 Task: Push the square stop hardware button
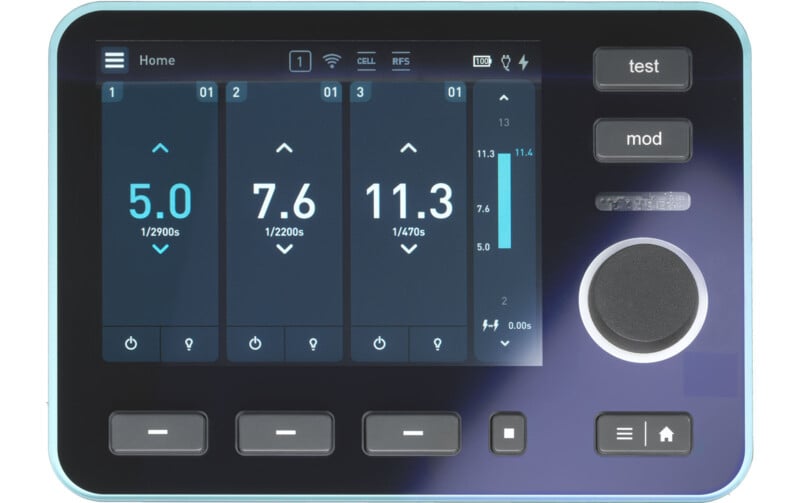pos(508,434)
